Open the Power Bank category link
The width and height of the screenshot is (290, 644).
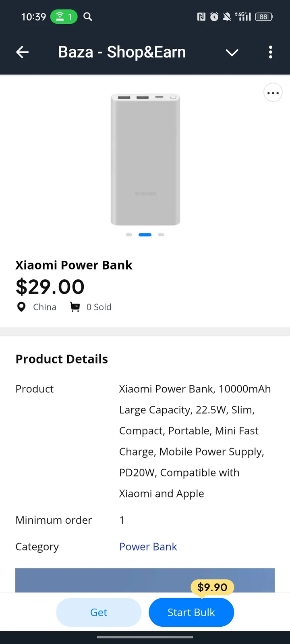pos(148,547)
